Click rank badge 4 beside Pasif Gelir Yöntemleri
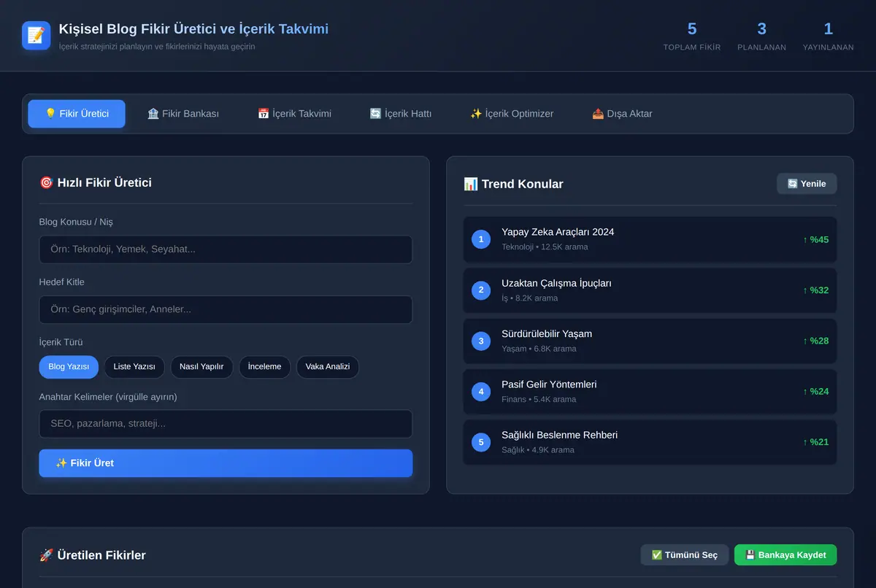 click(x=481, y=392)
